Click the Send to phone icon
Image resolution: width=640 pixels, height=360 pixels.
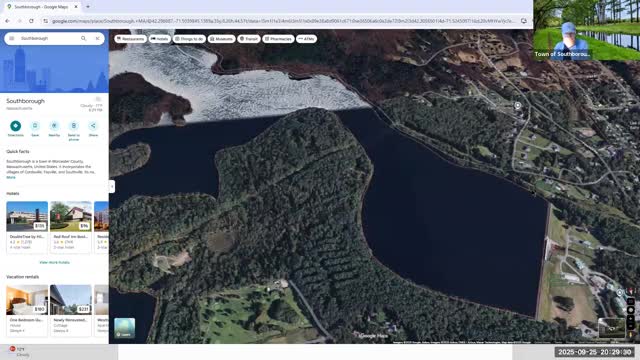coord(73,126)
